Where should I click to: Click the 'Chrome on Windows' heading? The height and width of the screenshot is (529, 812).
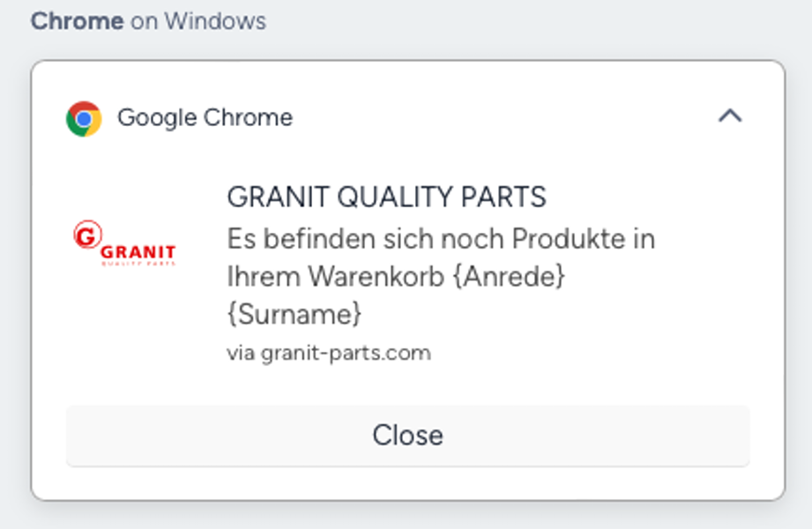coord(148,21)
